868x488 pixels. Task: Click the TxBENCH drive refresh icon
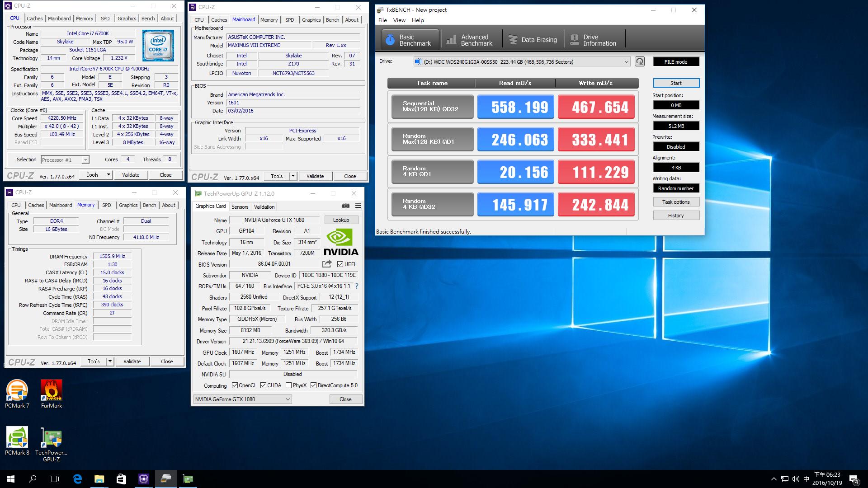pyautogui.click(x=639, y=61)
